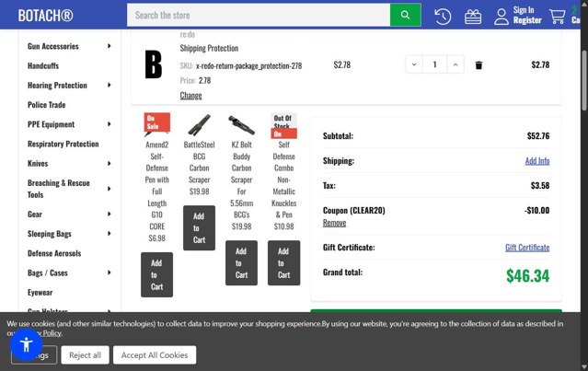Open Hearing Protection category
Screen dimensions: 588x371
click(x=57, y=85)
